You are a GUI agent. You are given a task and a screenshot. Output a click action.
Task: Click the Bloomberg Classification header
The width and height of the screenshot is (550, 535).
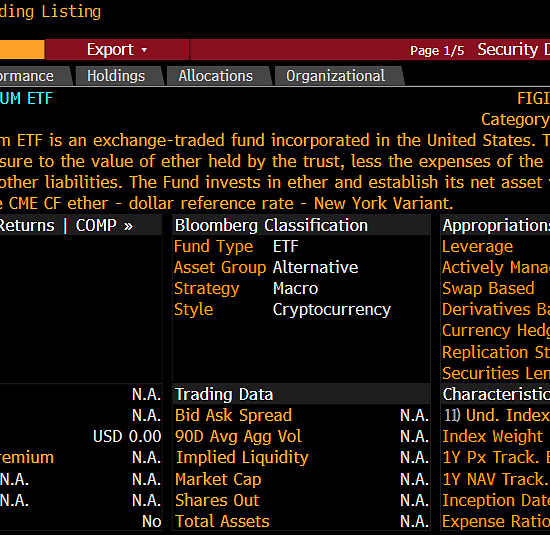[271, 225]
